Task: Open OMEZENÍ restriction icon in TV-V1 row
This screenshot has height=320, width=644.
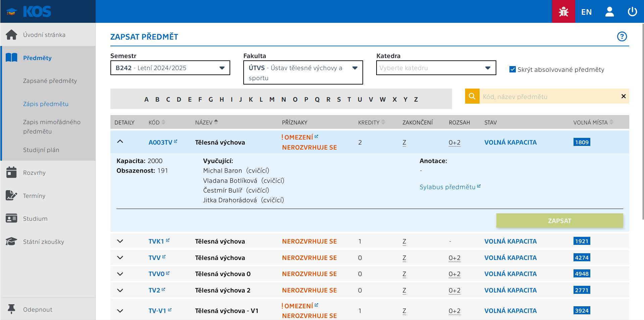Action: [316, 305]
